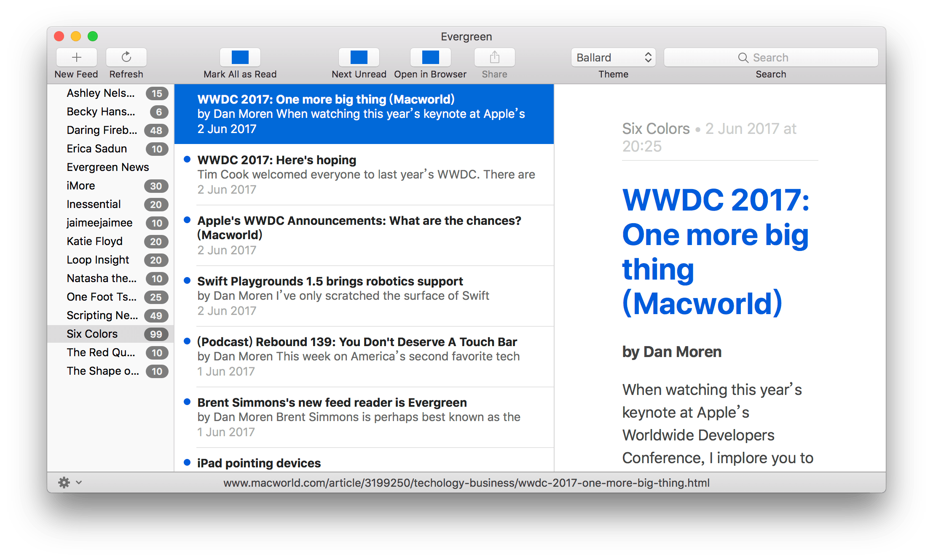Select Katie Floyd feed
This screenshot has height=560, width=933.
coord(110,241)
